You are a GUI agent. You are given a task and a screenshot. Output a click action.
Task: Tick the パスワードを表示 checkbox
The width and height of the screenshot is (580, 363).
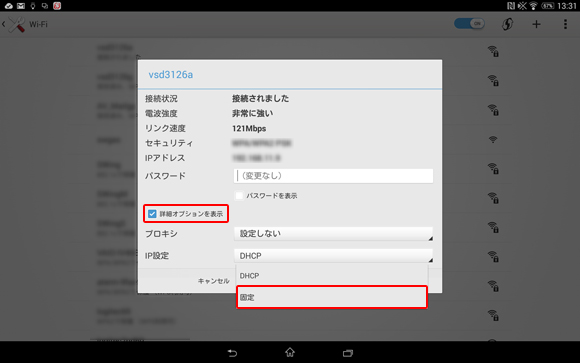[x=239, y=196]
